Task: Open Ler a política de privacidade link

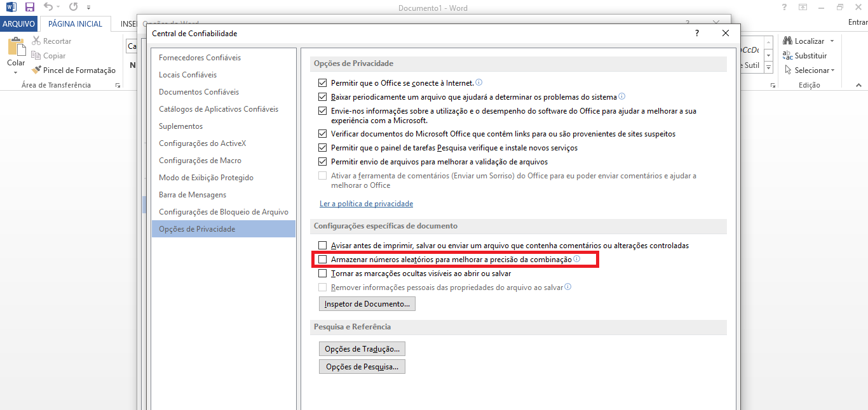Action: click(366, 204)
